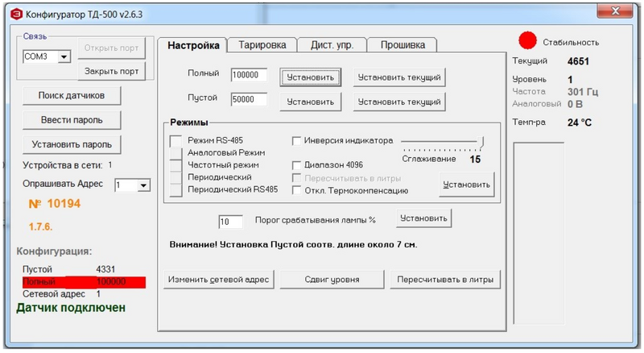
Task: Click the vertical level gauge on the right
Action: click(539, 233)
